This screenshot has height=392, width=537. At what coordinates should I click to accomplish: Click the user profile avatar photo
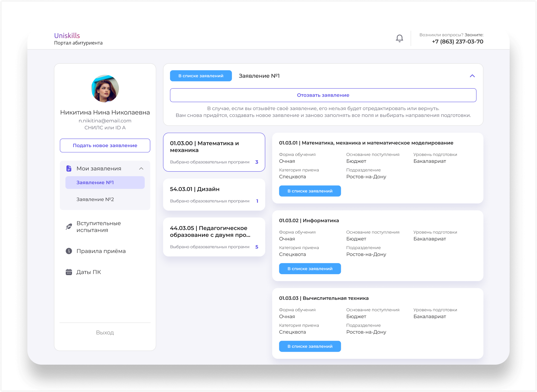[x=105, y=89]
